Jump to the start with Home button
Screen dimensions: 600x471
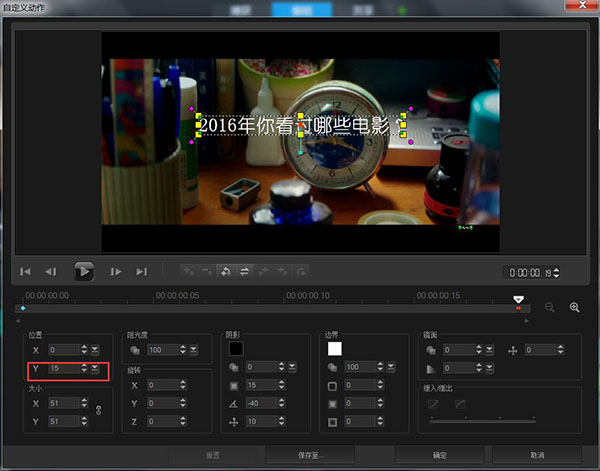[26, 271]
